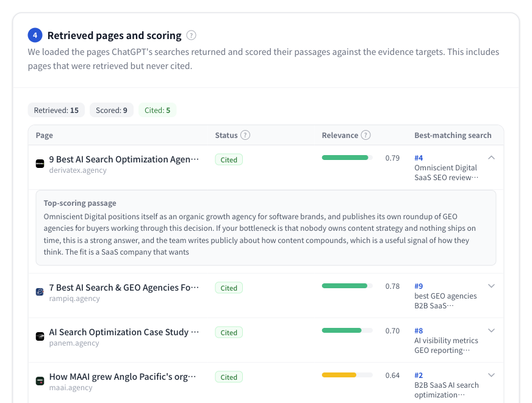Click the Page column header
This screenshot has height=403, width=532.
[45, 135]
